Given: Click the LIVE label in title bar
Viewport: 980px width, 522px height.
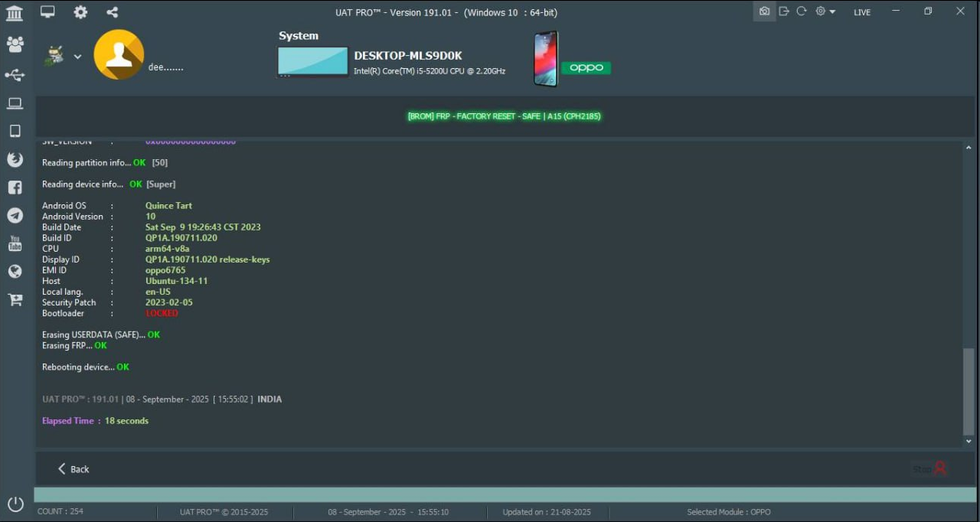Looking at the screenshot, I should pyautogui.click(x=862, y=12).
